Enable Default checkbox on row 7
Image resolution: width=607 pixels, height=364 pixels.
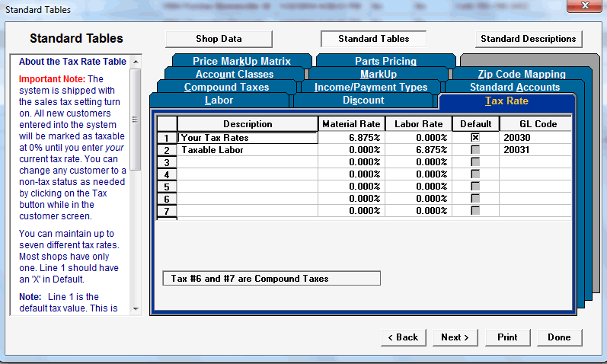point(475,210)
